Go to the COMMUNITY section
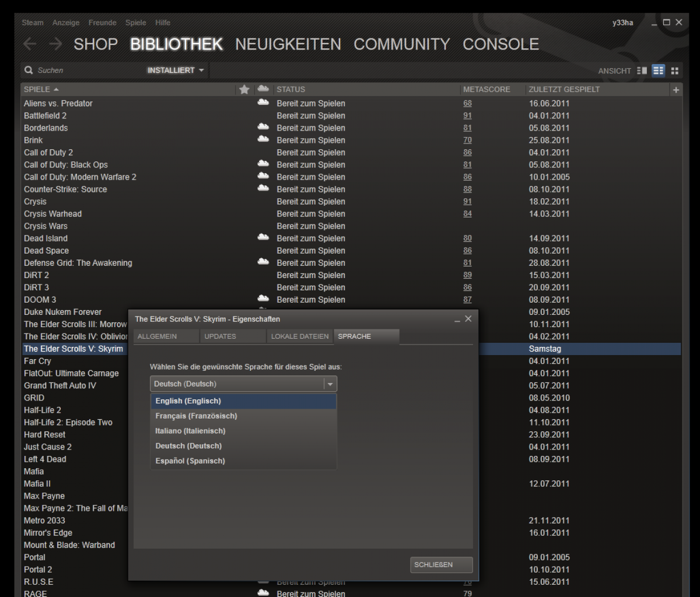 coord(402,44)
